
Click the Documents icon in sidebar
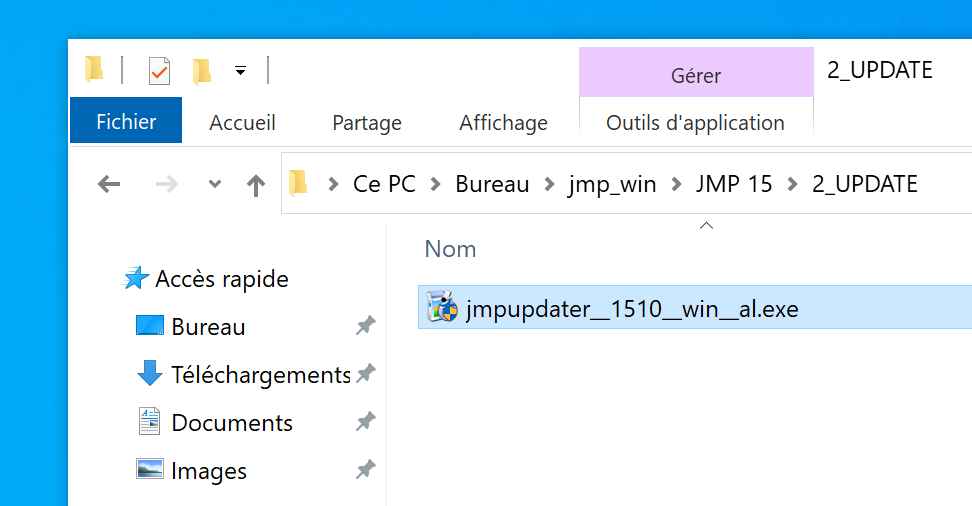(x=149, y=422)
